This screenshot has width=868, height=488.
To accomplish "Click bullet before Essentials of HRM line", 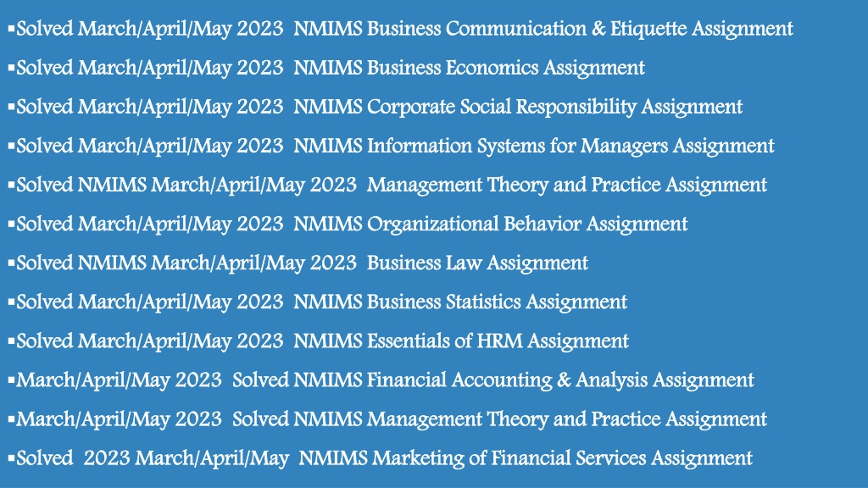I will click(11, 339).
